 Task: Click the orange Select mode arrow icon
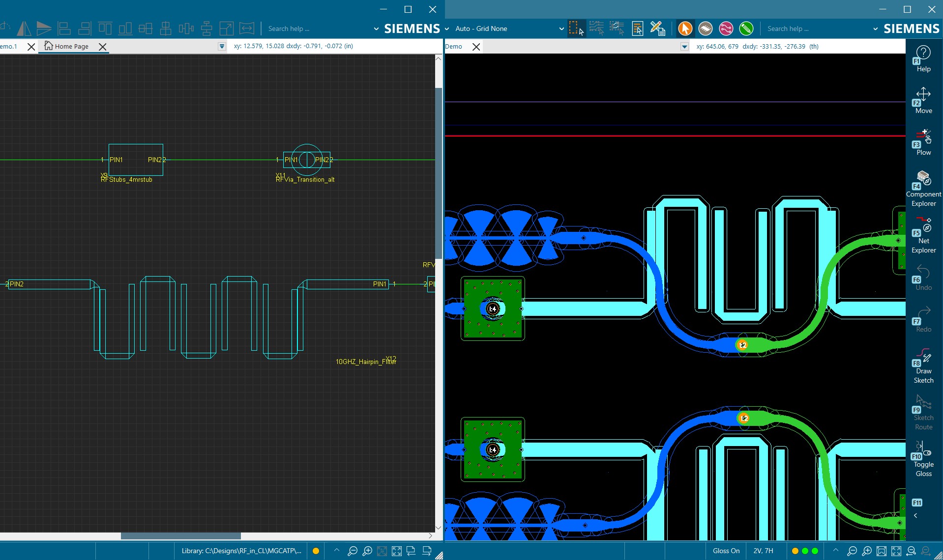(684, 28)
